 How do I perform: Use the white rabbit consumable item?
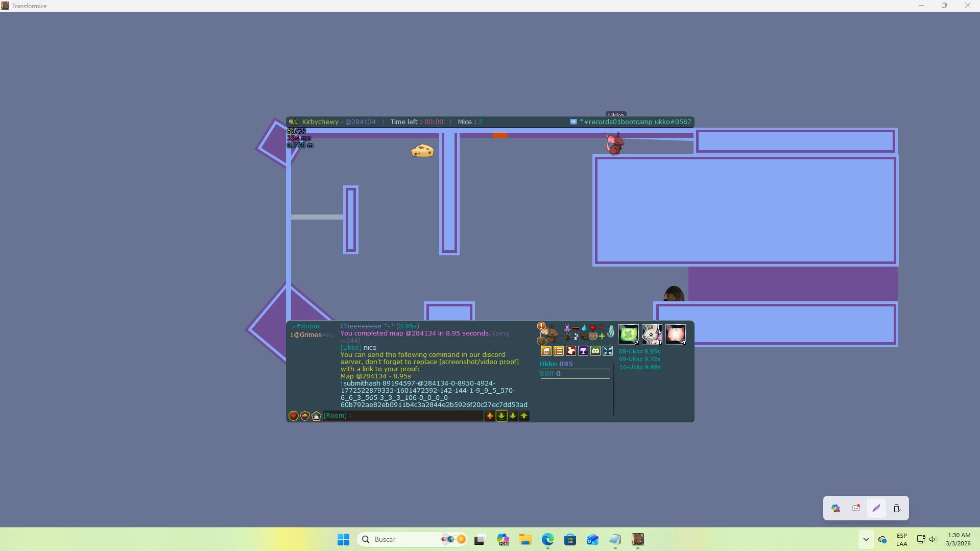(x=652, y=334)
